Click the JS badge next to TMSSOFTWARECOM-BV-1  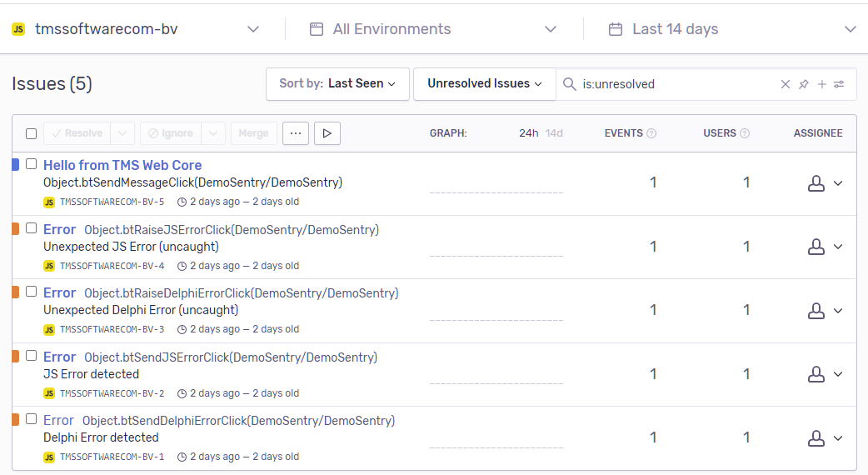[x=49, y=457]
